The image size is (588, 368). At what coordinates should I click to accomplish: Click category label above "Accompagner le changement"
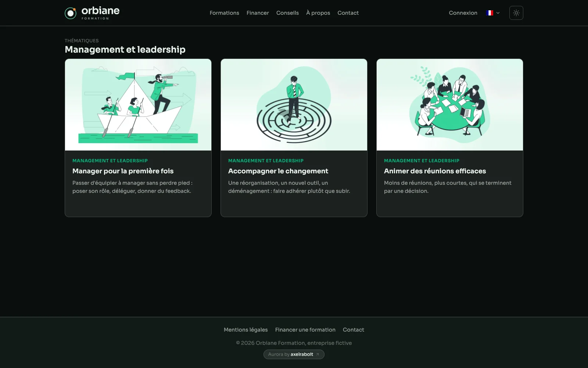click(x=266, y=161)
